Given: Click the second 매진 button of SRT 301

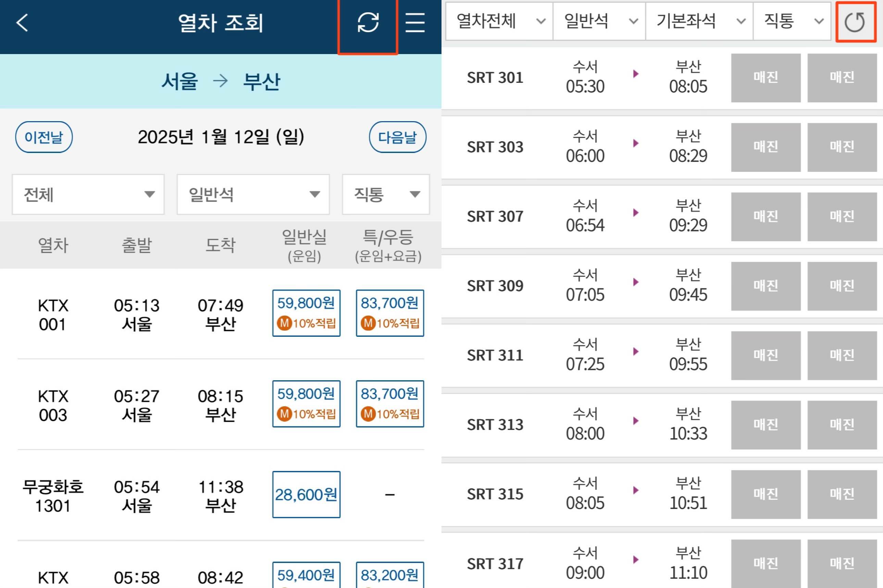Looking at the screenshot, I should [842, 78].
